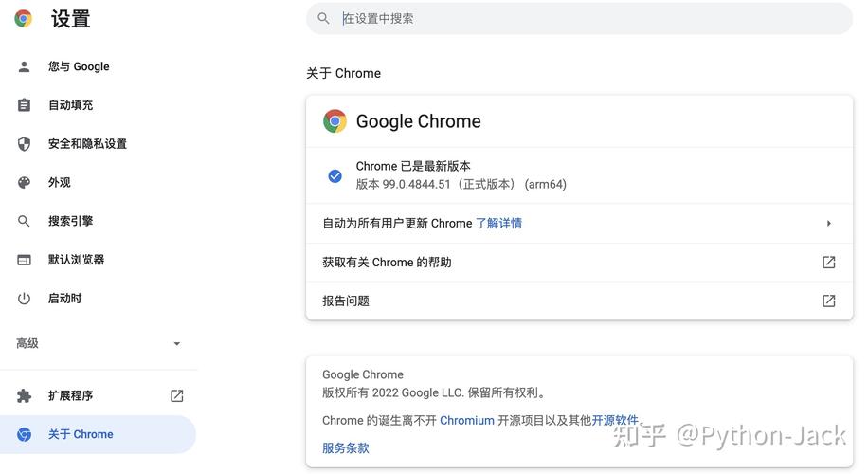Viewport: 868px width, 474px height.
Task: Click the puzzle piece icon for 扩展程序
Action: pyautogui.click(x=24, y=395)
